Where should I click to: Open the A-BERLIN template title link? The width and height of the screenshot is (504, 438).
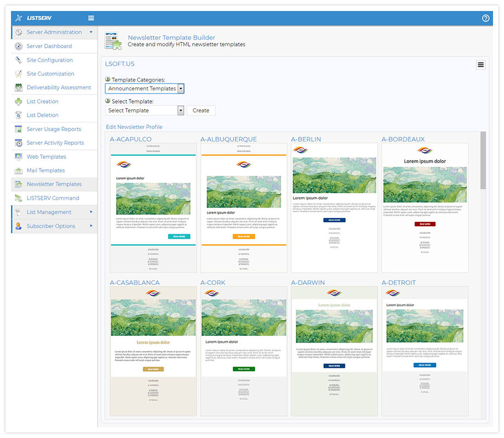tap(306, 139)
